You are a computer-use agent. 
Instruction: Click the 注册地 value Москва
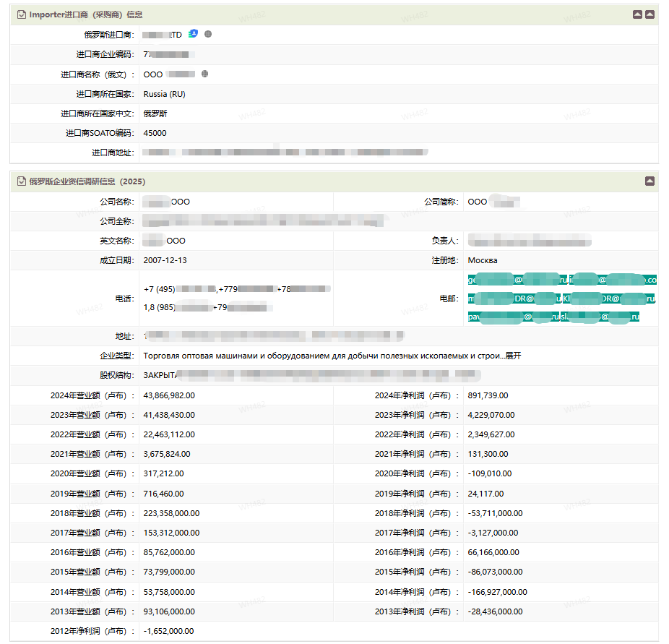(x=482, y=260)
